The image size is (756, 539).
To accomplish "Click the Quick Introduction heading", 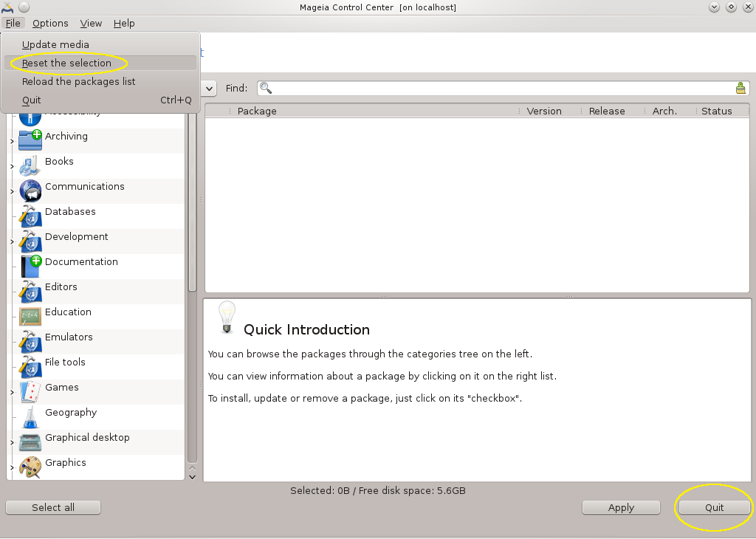I will click(x=306, y=329).
